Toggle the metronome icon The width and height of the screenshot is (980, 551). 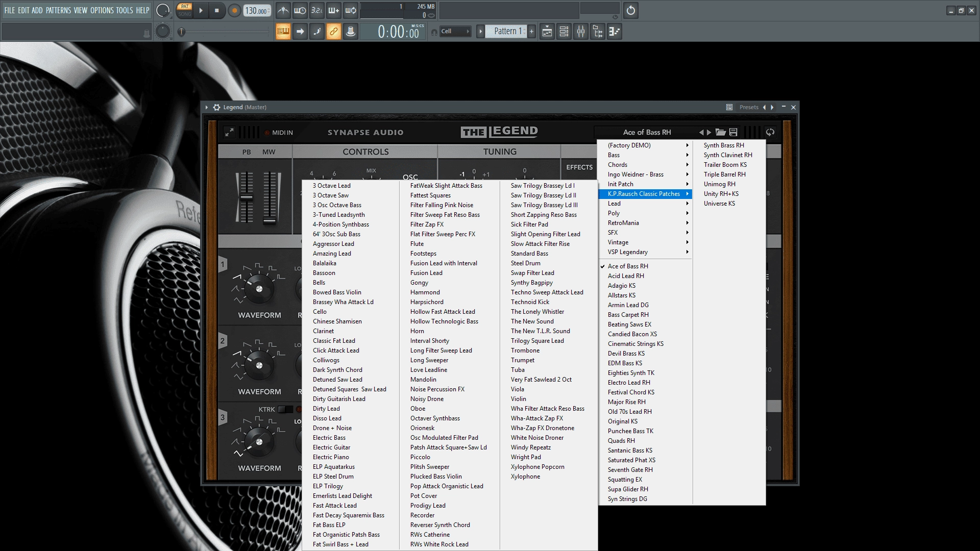pyautogui.click(x=283, y=10)
